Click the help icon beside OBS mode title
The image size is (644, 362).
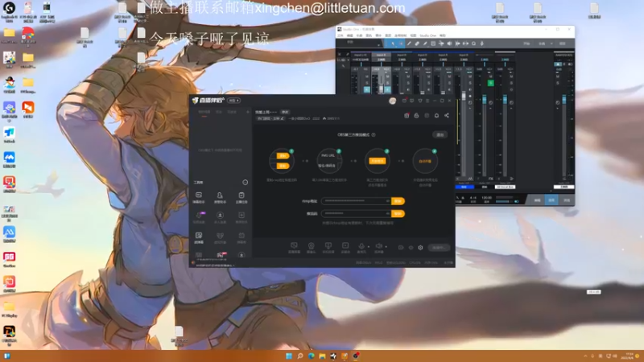(x=374, y=134)
